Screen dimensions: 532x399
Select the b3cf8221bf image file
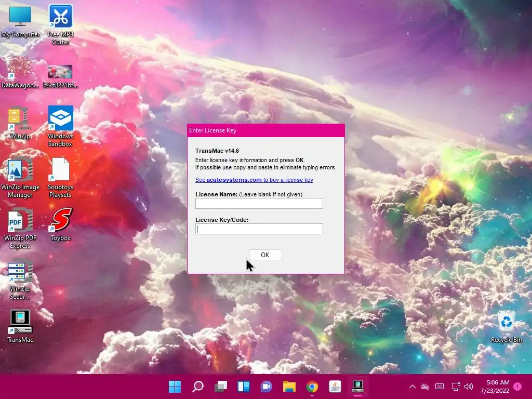[x=60, y=76]
